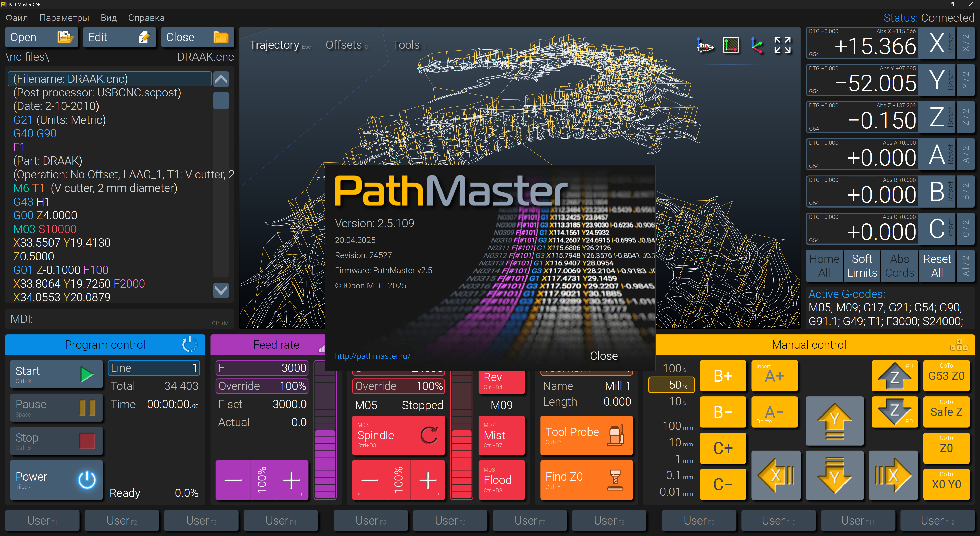
Task: Jog Y axis positive with up arrow
Action: coord(834,421)
